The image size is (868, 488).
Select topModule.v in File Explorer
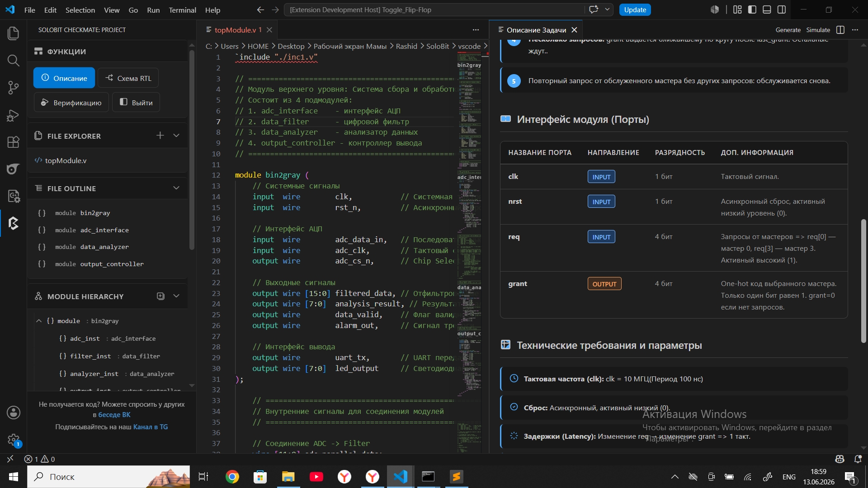tap(108, 160)
